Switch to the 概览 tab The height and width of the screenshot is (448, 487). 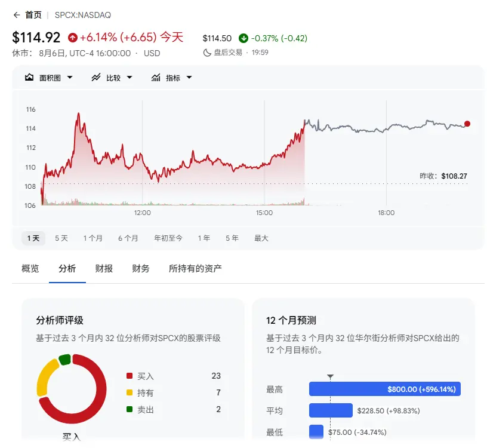click(30, 268)
